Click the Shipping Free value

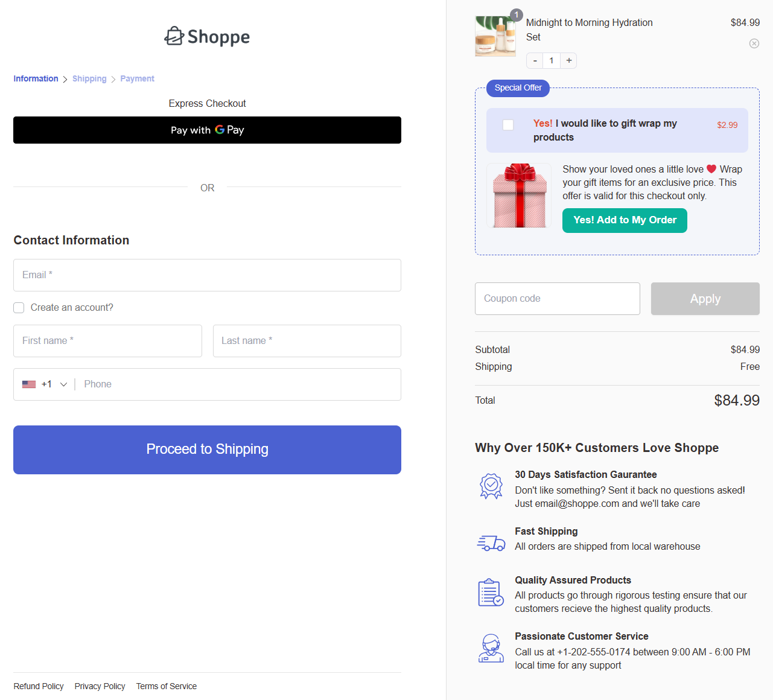click(x=750, y=367)
